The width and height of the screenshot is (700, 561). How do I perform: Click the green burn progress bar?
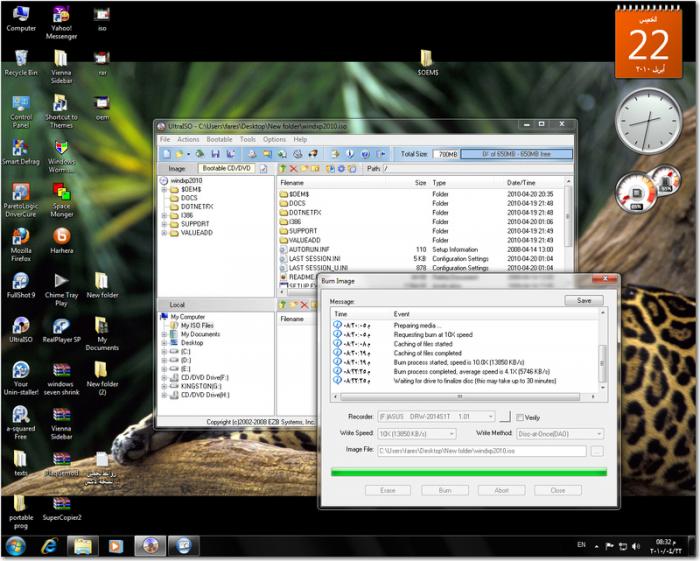click(469, 472)
